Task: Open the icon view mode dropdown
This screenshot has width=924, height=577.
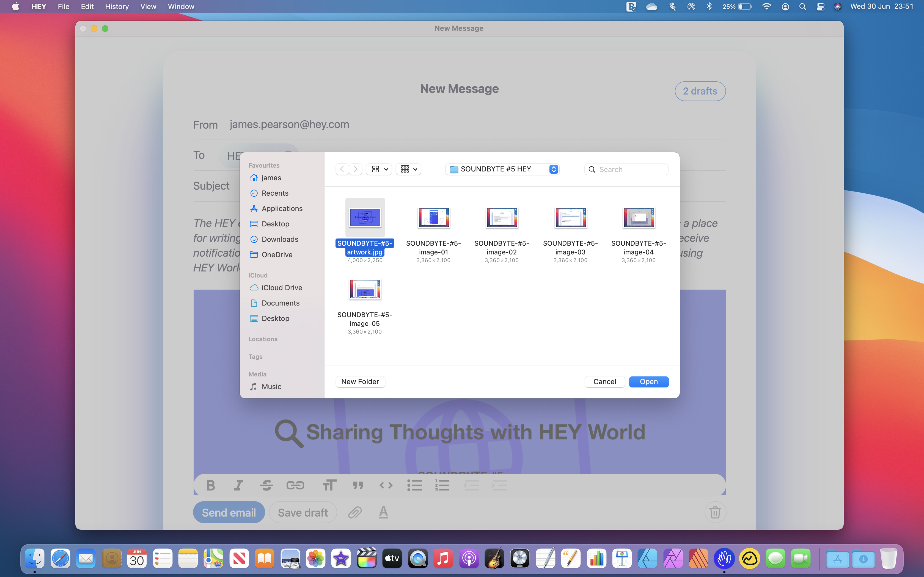Action: click(x=379, y=169)
